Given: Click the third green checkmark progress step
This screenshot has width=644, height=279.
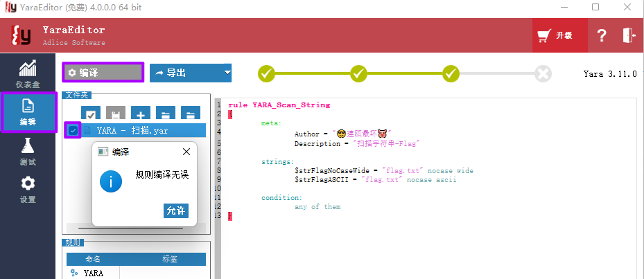Looking at the screenshot, I should coord(451,74).
